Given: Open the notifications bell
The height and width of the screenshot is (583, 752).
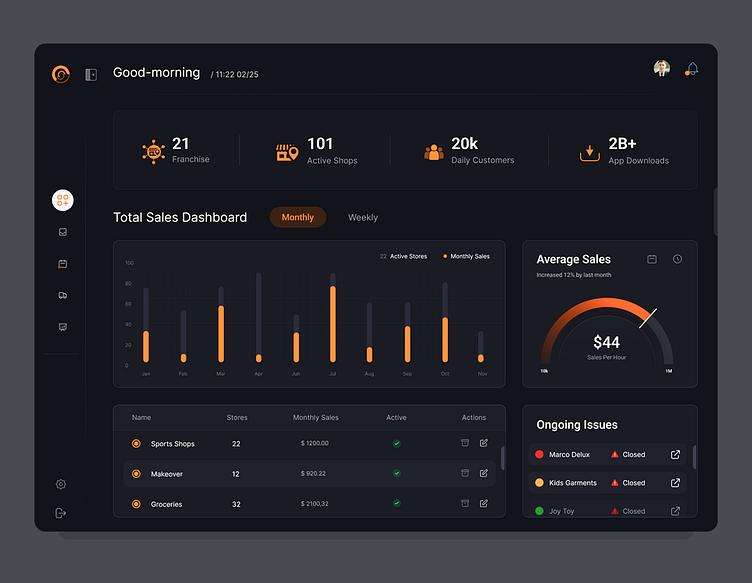Looking at the screenshot, I should coord(691,69).
